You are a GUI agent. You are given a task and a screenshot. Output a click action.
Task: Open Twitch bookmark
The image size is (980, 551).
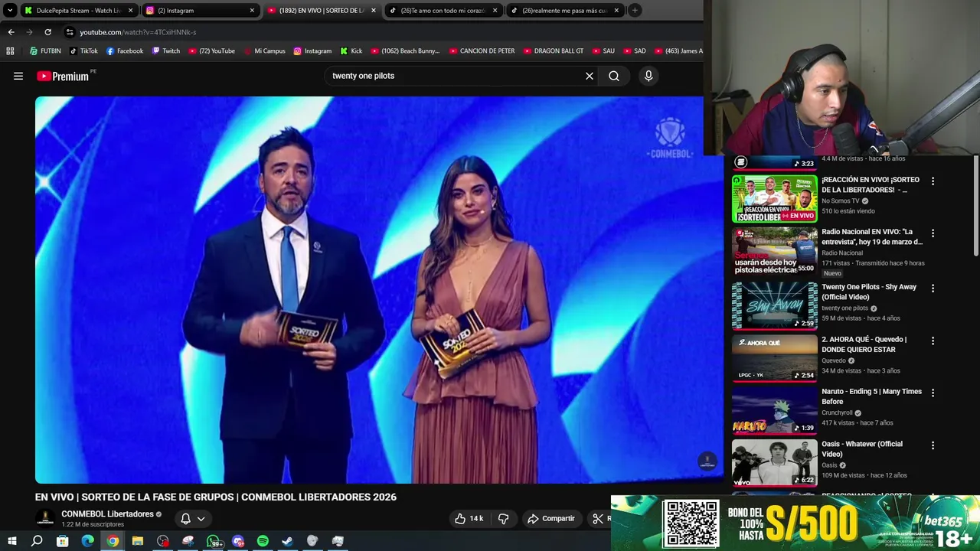point(166,51)
